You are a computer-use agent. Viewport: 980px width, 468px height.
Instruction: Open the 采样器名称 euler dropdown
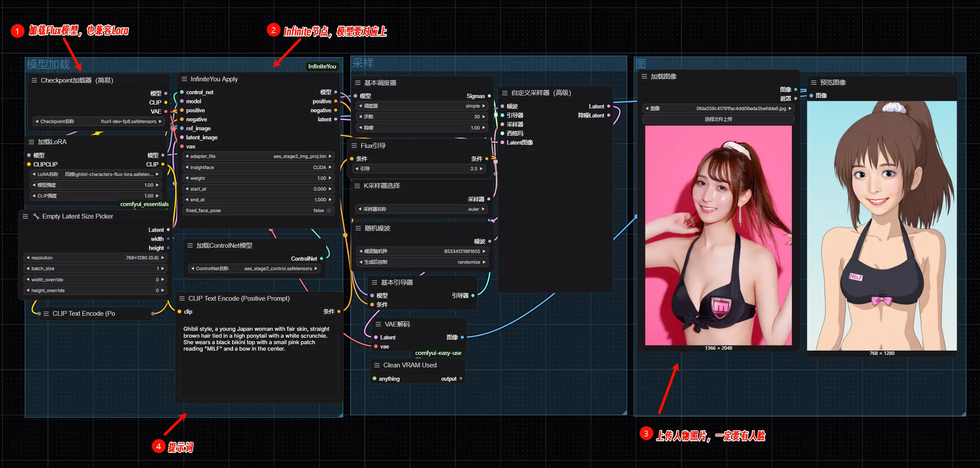(x=422, y=209)
